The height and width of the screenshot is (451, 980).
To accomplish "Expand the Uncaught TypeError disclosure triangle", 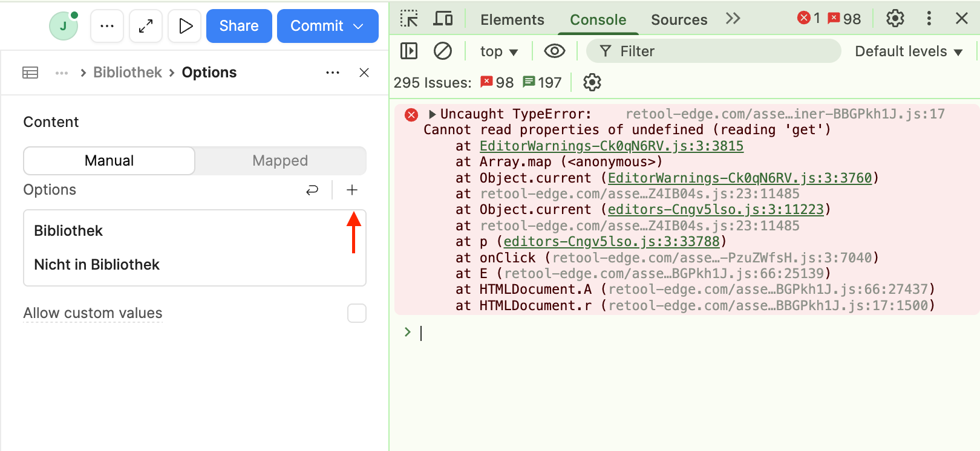I will pos(432,114).
